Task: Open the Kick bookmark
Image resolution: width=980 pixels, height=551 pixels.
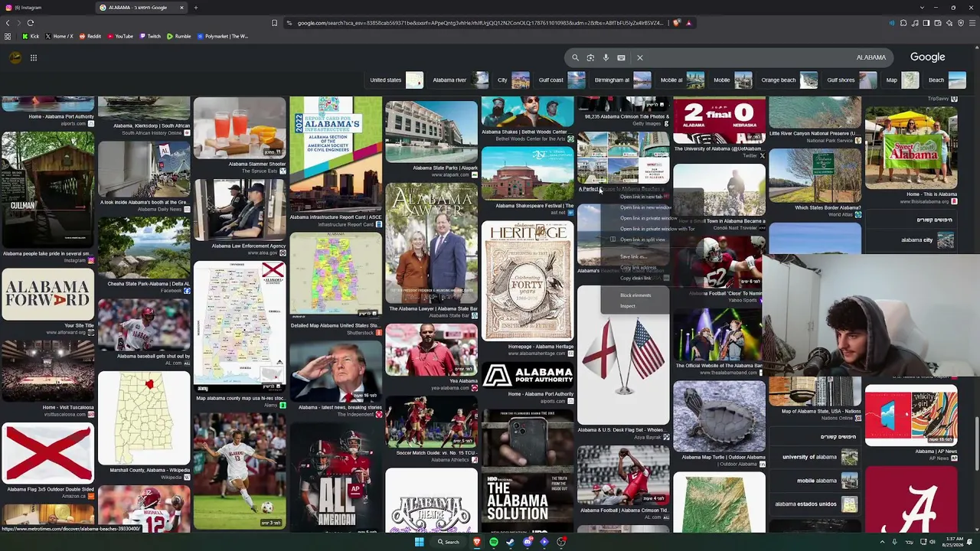Action: [30, 36]
